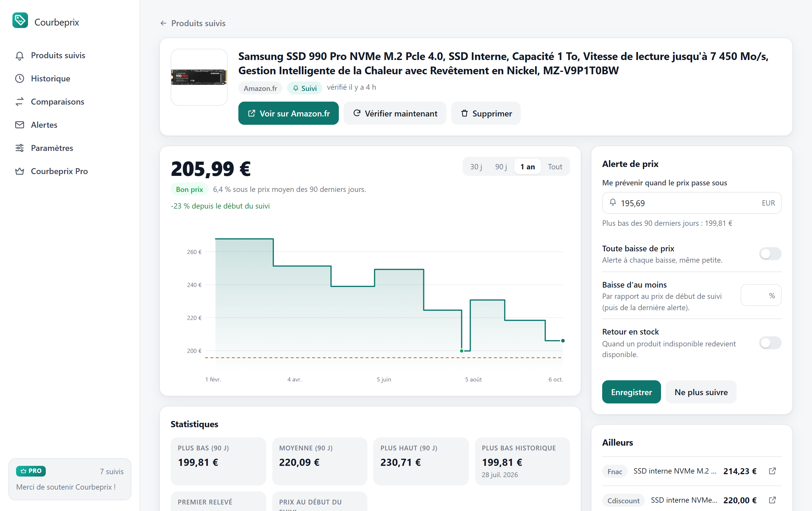Click the Bon prix badge
The width and height of the screenshot is (812, 511).
189,190
